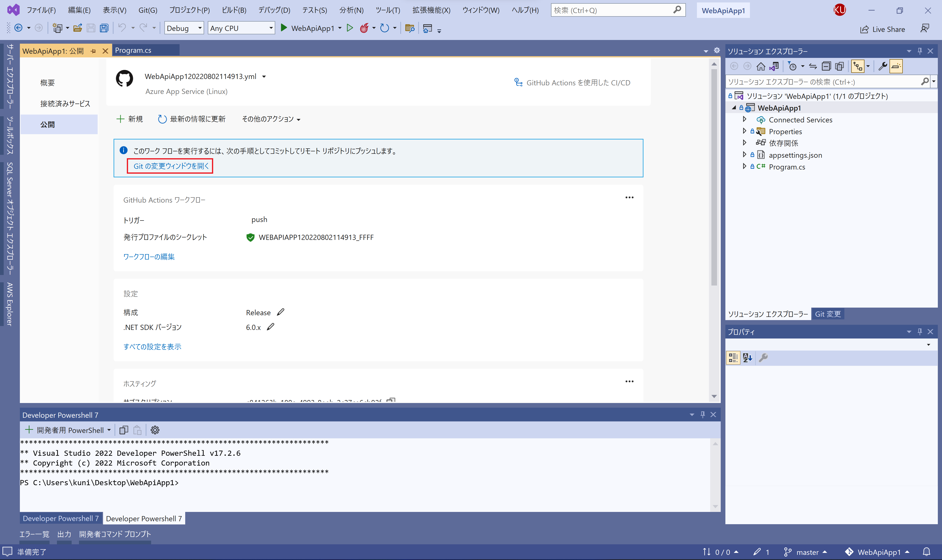This screenshot has width=942, height=560.
Task: Click the Open File folder icon
Action: (x=78, y=28)
